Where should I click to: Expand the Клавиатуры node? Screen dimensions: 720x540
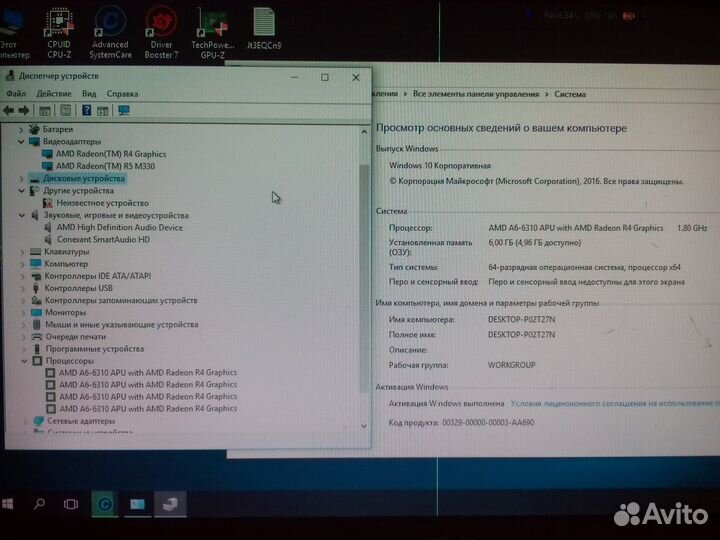tap(22, 252)
